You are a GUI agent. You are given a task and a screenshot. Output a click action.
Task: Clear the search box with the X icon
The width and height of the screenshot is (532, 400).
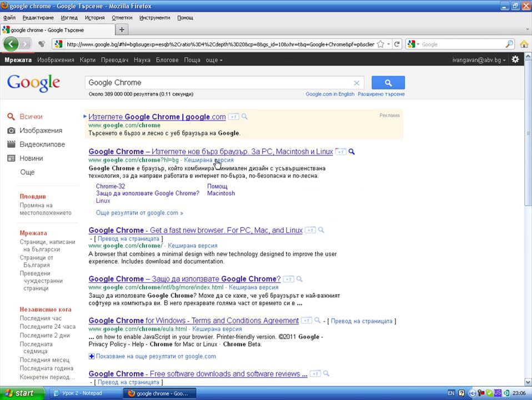[x=357, y=83]
